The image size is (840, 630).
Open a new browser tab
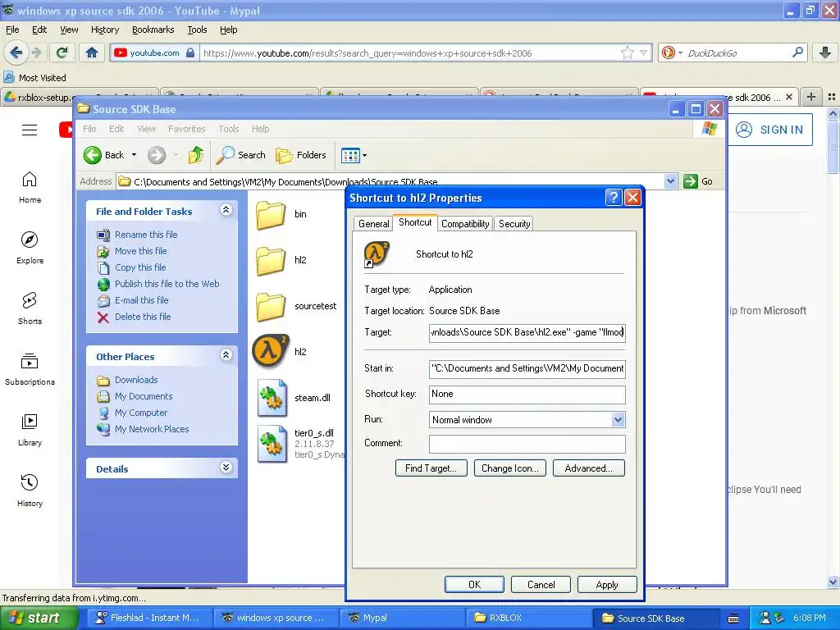click(x=810, y=97)
